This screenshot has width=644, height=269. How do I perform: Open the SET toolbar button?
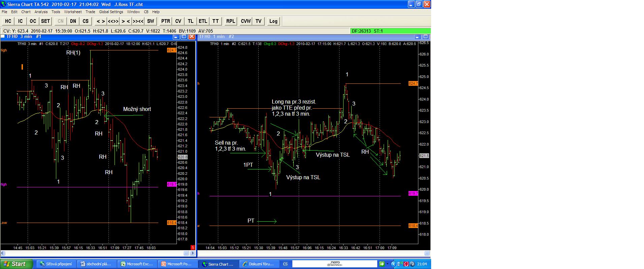pos(45,21)
